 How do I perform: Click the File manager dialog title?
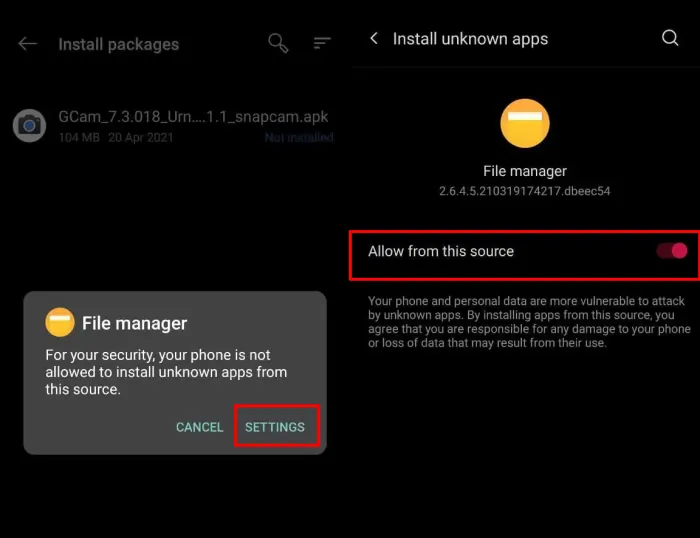tap(134, 323)
